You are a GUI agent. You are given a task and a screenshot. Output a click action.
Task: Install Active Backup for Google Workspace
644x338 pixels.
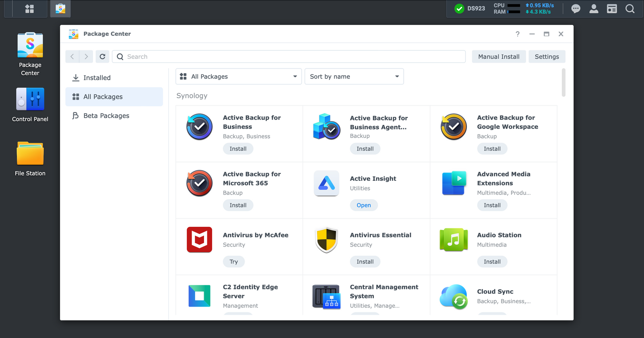(492, 149)
